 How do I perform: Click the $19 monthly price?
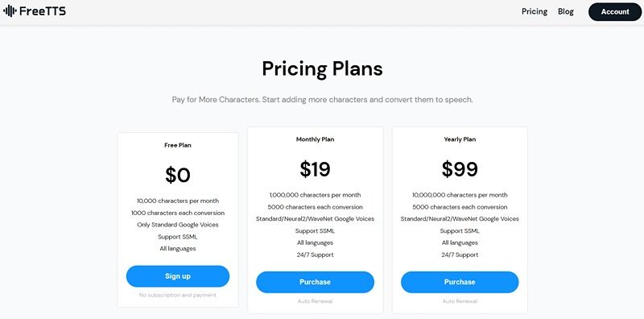(x=315, y=169)
